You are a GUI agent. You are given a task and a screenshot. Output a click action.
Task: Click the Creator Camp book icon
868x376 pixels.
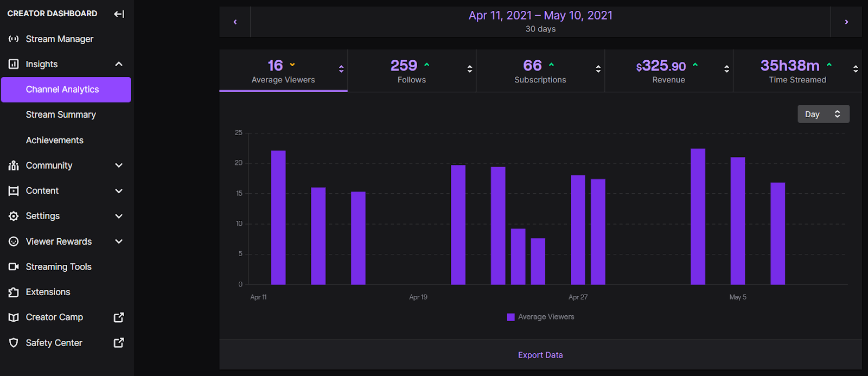[14, 317]
